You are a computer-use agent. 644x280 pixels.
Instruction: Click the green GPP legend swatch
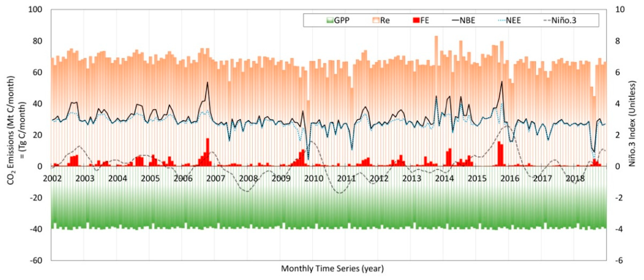(330, 20)
